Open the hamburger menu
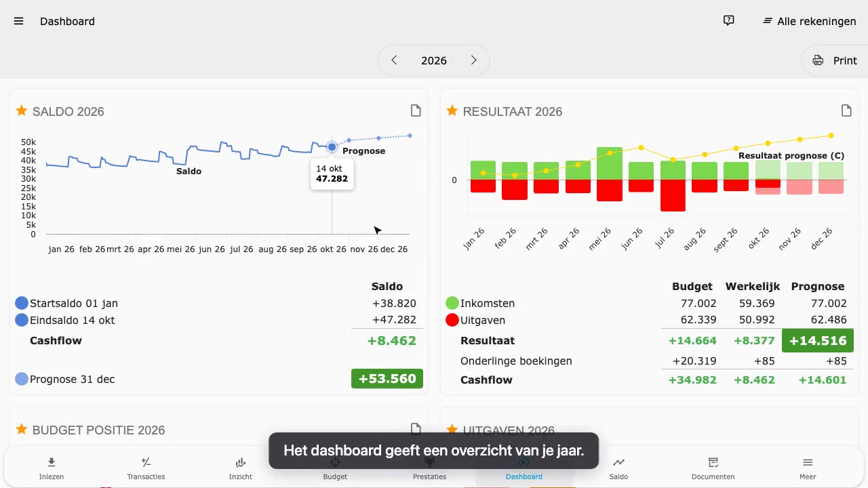 point(19,21)
